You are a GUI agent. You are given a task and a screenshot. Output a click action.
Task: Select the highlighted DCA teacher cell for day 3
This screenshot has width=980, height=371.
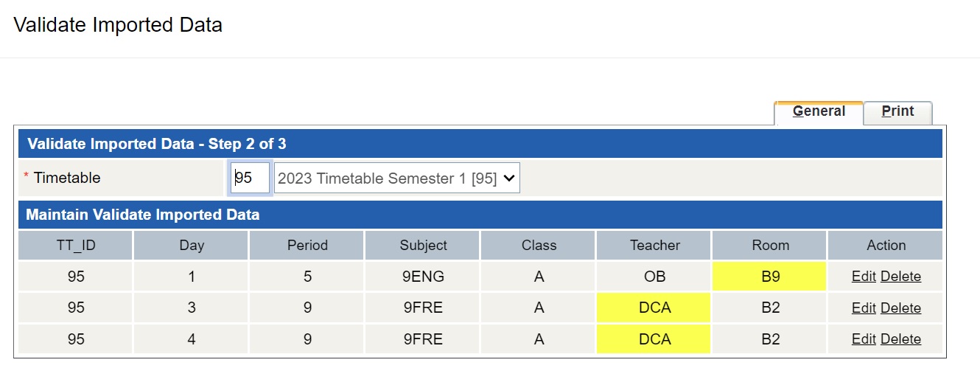[654, 308]
